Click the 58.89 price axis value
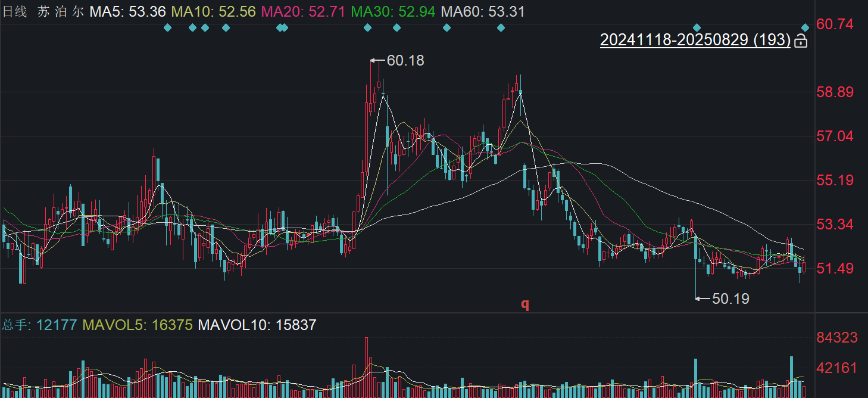Image resolution: width=868 pixels, height=398 pixels. click(x=835, y=92)
